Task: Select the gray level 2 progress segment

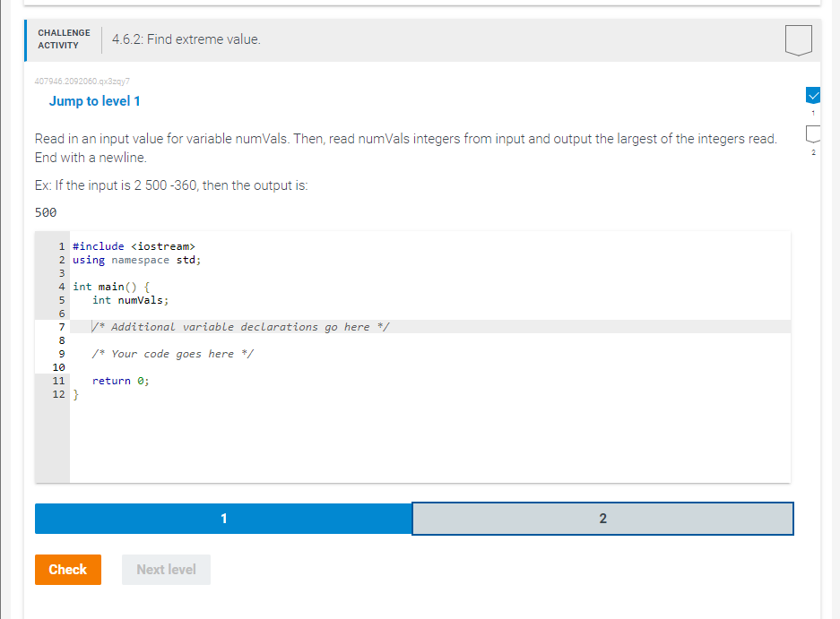Action: point(602,518)
